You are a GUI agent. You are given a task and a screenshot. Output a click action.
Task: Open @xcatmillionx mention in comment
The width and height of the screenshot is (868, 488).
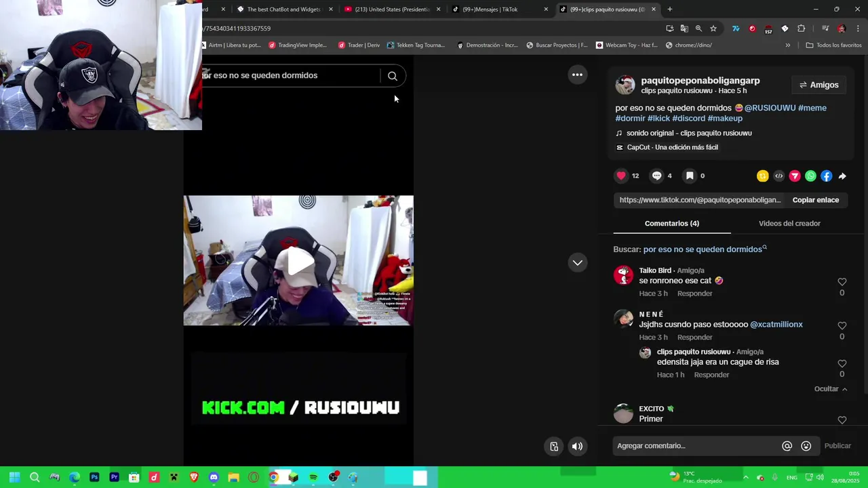[776, 325]
